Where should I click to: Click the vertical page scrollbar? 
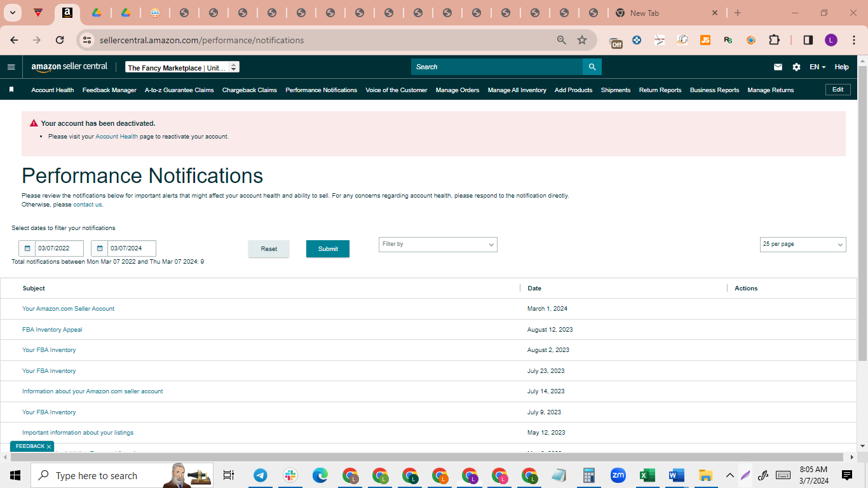862,213
